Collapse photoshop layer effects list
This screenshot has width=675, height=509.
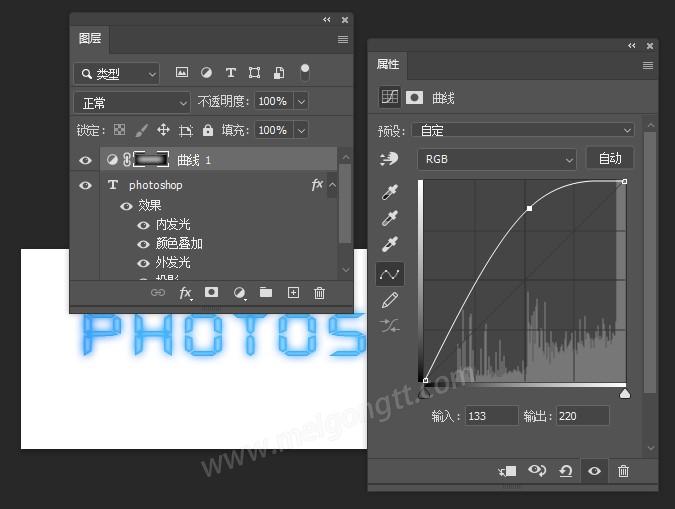332,185
